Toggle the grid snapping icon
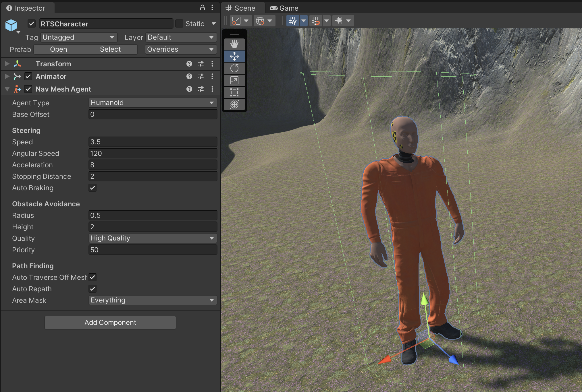Image resolution: width=582 pixels, height=392 pixels. coord(316,21)
